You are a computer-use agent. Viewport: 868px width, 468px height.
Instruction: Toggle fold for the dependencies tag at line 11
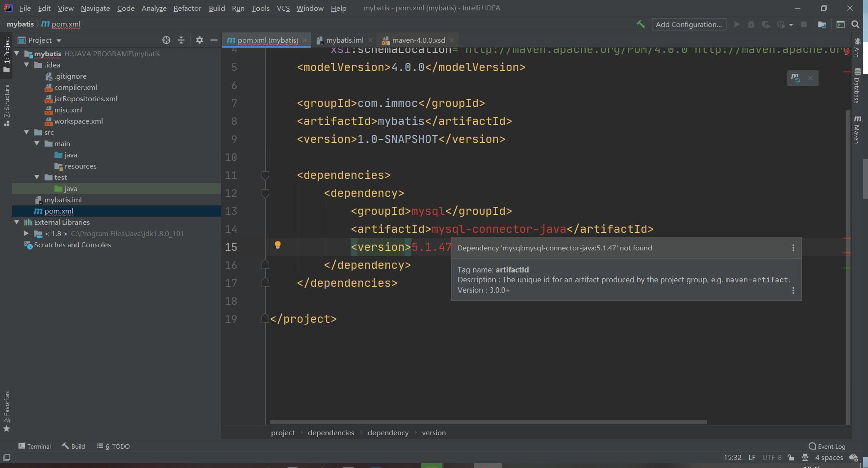click(x=265, y=175)
